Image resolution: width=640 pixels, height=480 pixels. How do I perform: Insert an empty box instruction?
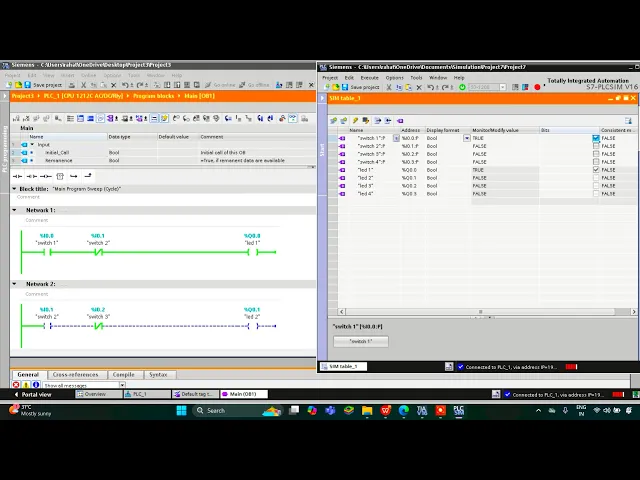tap(60, 176)
